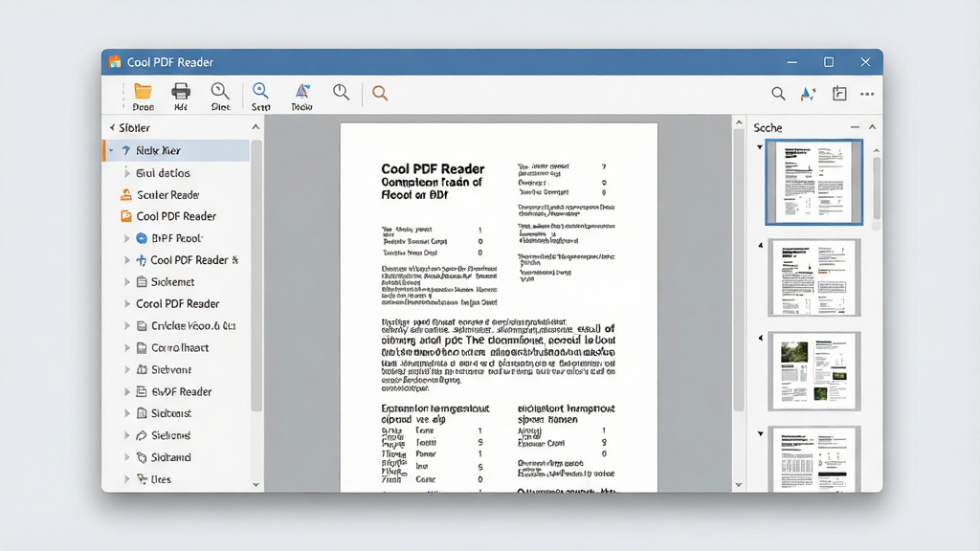
Task: Click the Cool PDF Reader document heading
Action: pos(433,168)
